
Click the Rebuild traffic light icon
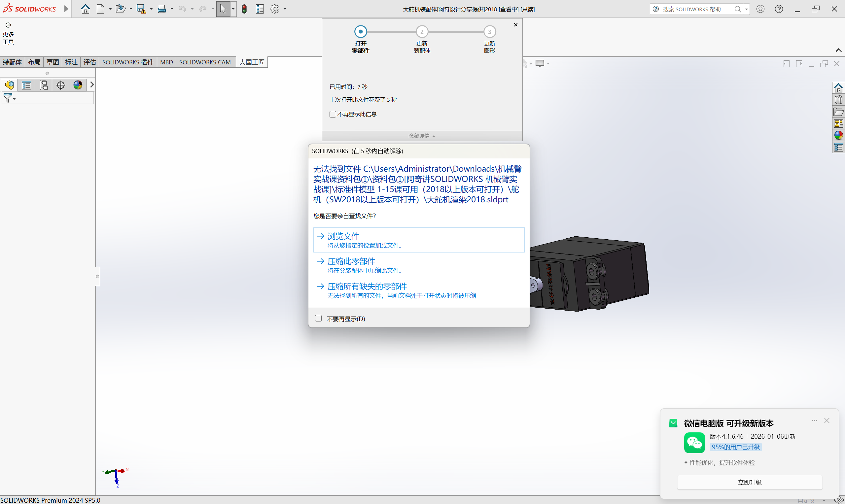(244, 9)
